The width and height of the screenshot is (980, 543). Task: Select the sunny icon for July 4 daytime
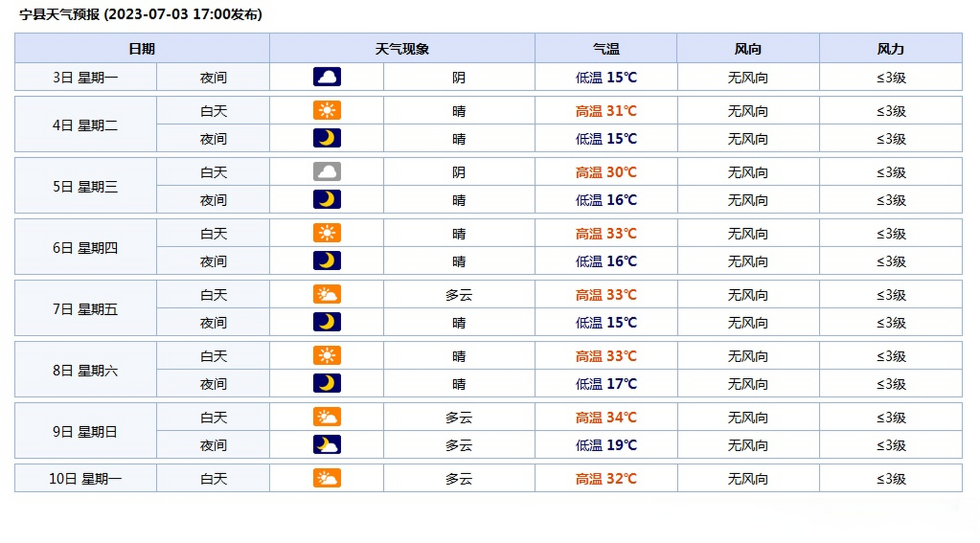pos(327,110)
